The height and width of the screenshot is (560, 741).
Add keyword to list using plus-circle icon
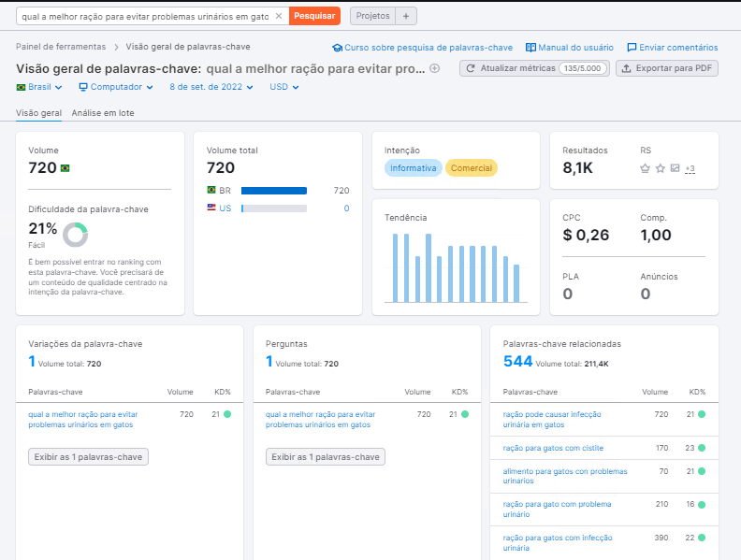[x=435, y=68]
